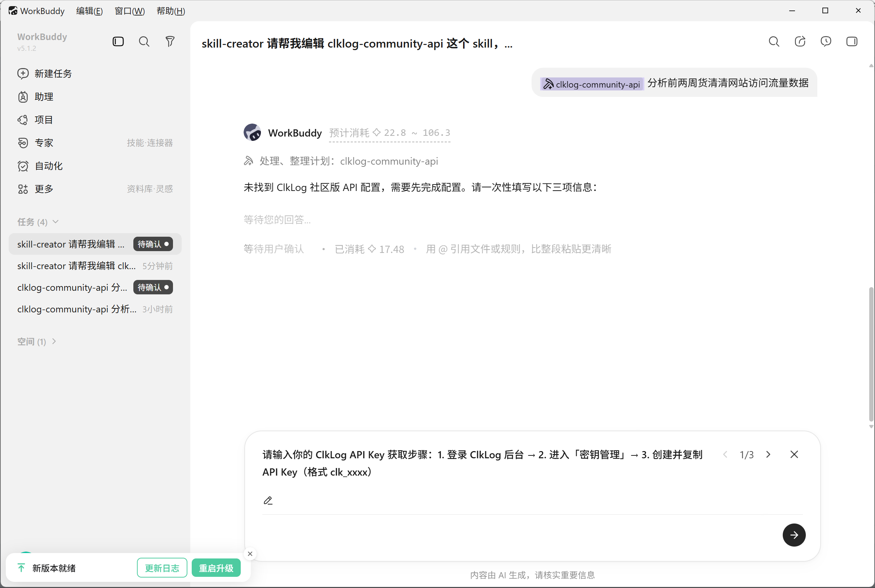Expand the 空间 (1) section
875x588 pixels.
point(37,342)
